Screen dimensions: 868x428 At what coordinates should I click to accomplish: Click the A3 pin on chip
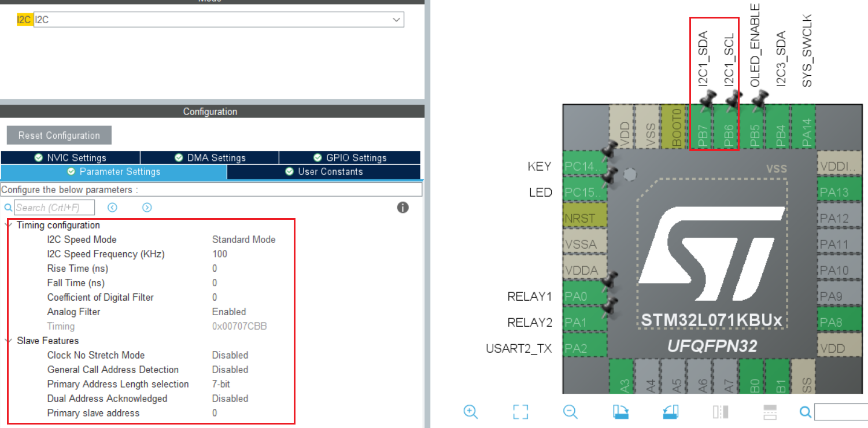point(622,377)
